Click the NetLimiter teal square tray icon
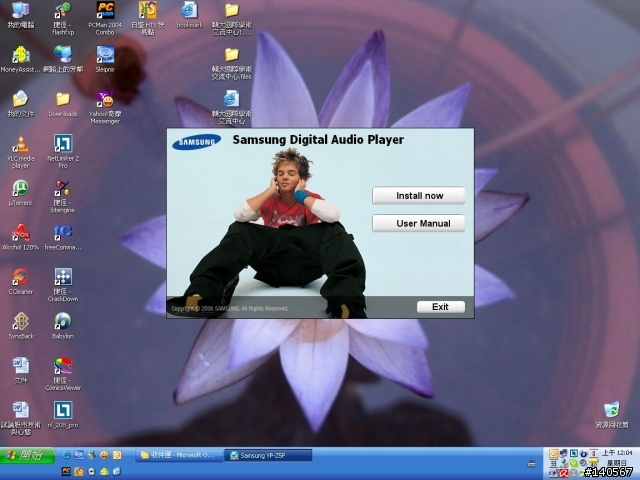 tap(573, 453)
